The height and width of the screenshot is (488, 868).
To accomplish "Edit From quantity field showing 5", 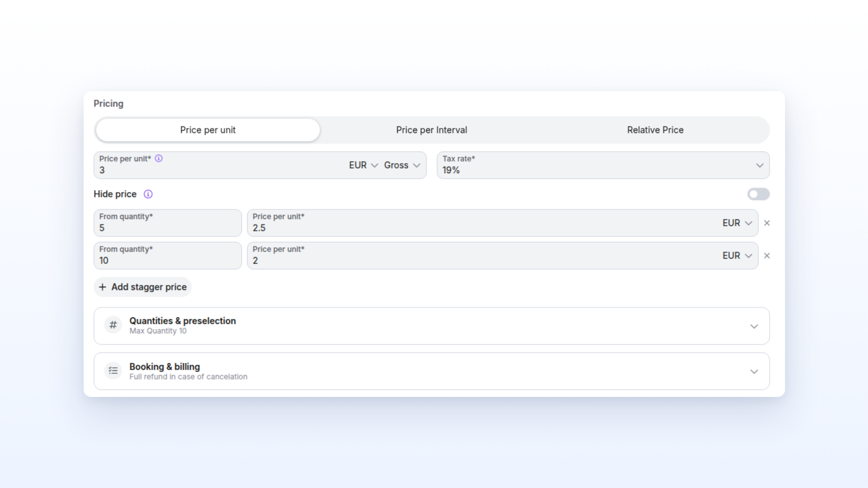I will pyautogui.click(x=168, y=223).
